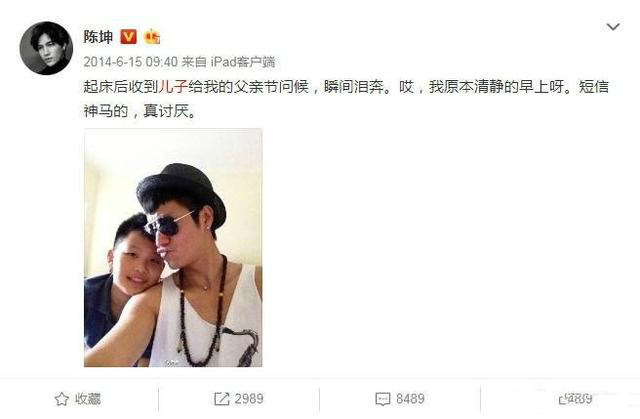The width and height of the screenshot is (640, 419).
Task: Click the text line 神马的，真讨厌
Action: [140, 111]
